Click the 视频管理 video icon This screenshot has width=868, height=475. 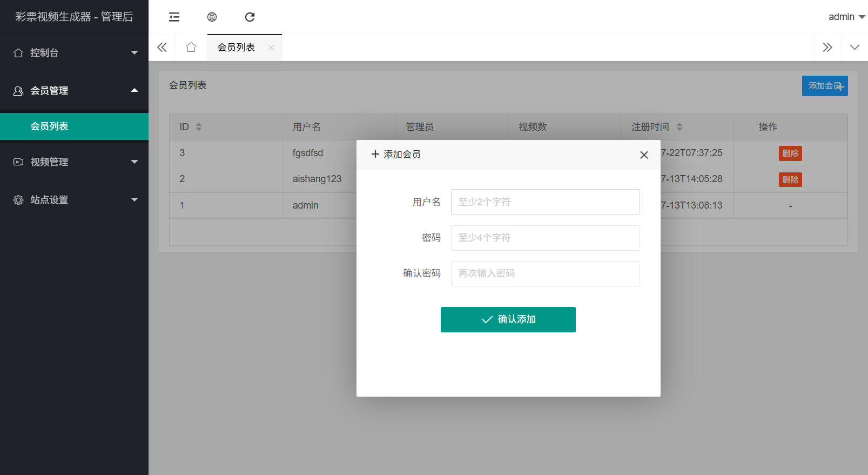[18, 162]
